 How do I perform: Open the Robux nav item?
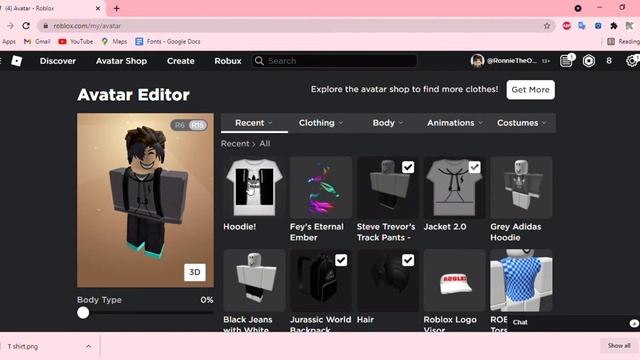228,61
